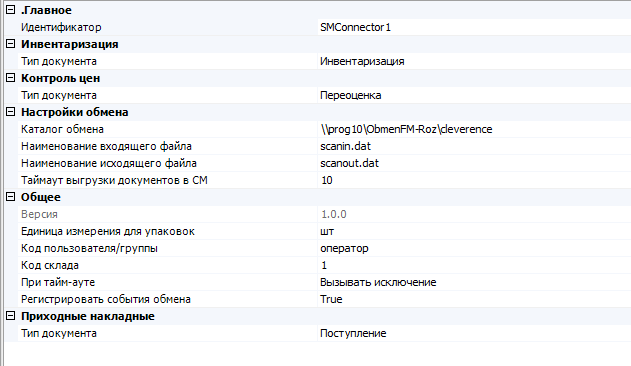Select Код пользователя/группы label
The image size is (631, 366).
click(x=89, y=248)
